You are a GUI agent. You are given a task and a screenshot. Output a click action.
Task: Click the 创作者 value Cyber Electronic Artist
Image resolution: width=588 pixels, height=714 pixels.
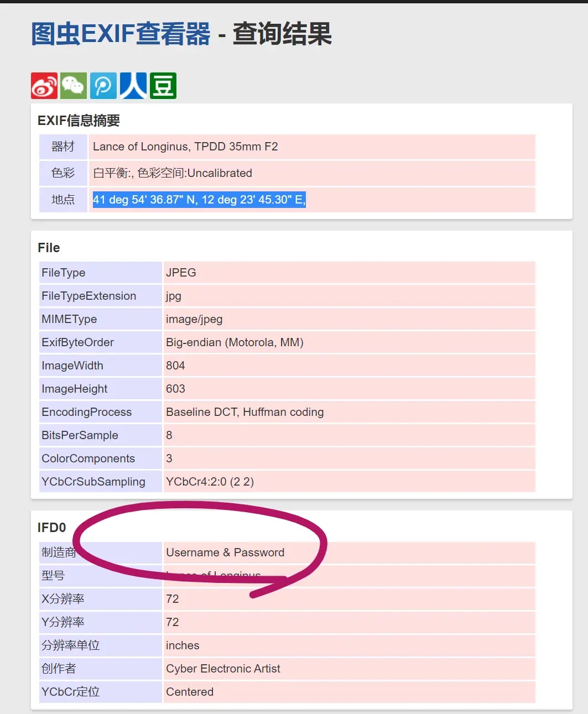[223, 669]
